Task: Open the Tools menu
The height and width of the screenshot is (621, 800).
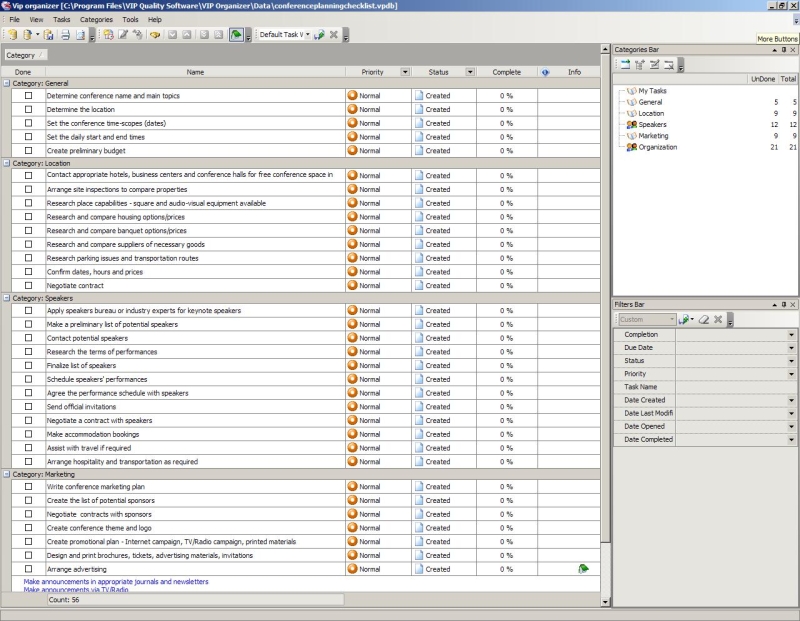Action: [130, 19]
